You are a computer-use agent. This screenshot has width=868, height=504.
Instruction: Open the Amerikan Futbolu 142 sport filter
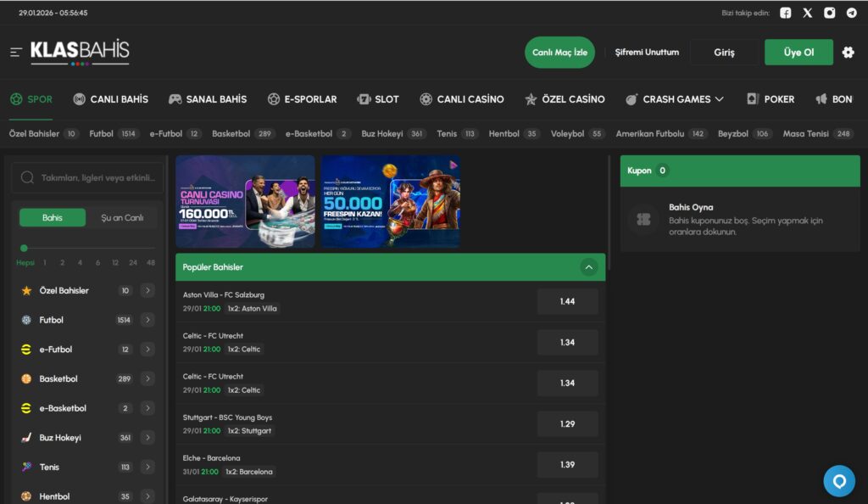[x=661, y=133]
